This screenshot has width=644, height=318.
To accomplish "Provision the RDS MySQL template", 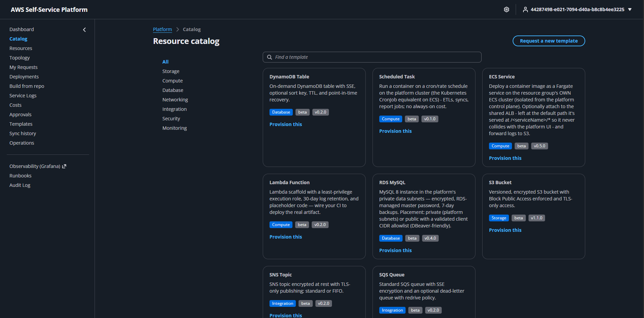I will pyautogui.click(x=395, y=250).
